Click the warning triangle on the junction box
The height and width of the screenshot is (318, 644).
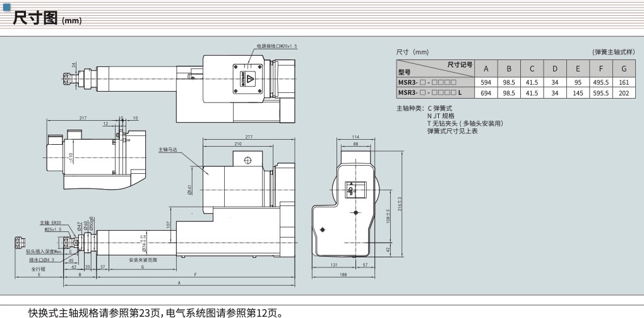tap(250, 78)
